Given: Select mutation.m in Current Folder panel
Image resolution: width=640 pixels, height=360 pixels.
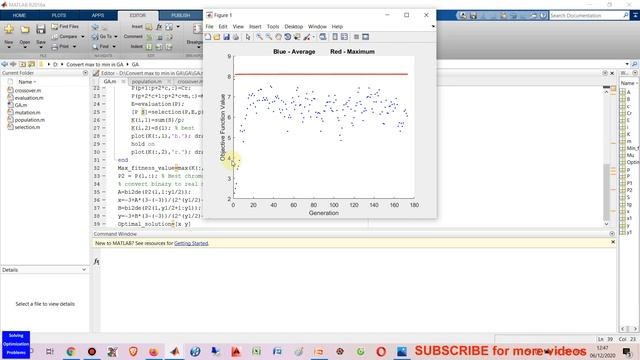Looking at the screenshot, I should [27, 112].
